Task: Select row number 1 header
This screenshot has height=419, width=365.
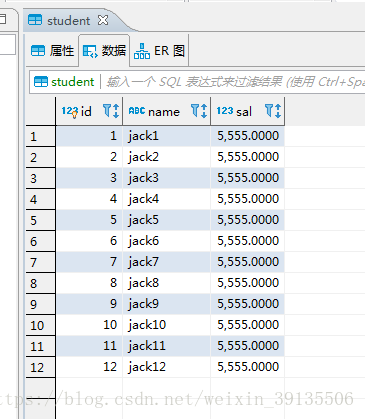Action: pos(41,136)
